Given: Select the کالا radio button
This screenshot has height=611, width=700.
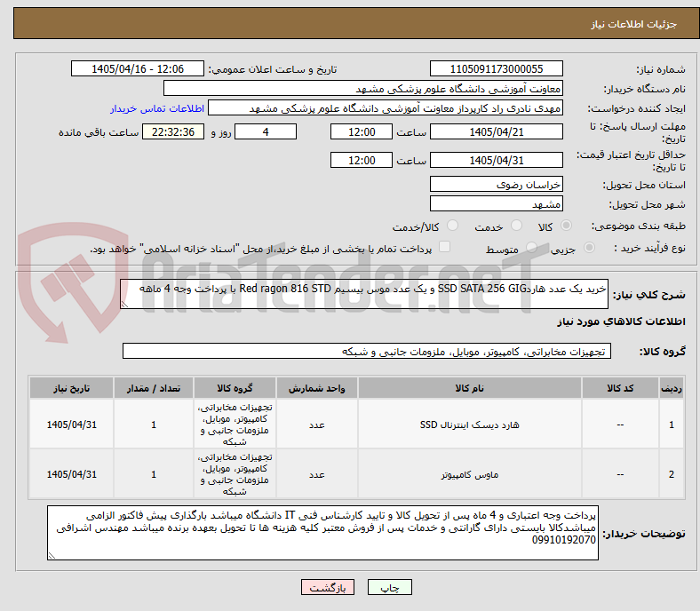Looking at the screenshot, I should tap(566, 226).
